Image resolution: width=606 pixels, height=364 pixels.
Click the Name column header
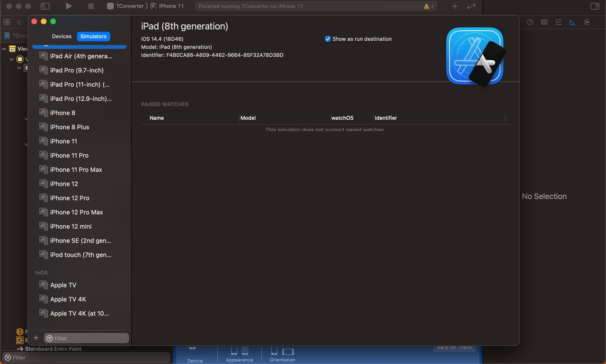tap(157, 118)
